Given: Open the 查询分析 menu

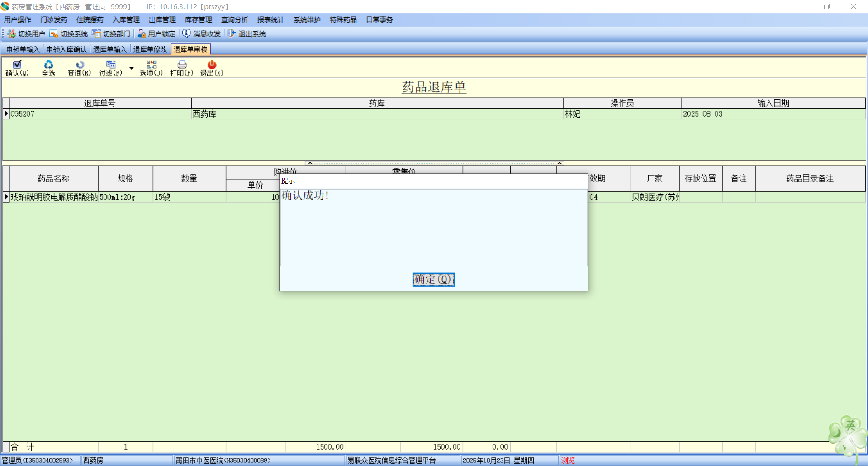Looking at the screenshot, I should pyautogui.click(x=235, y=20).
